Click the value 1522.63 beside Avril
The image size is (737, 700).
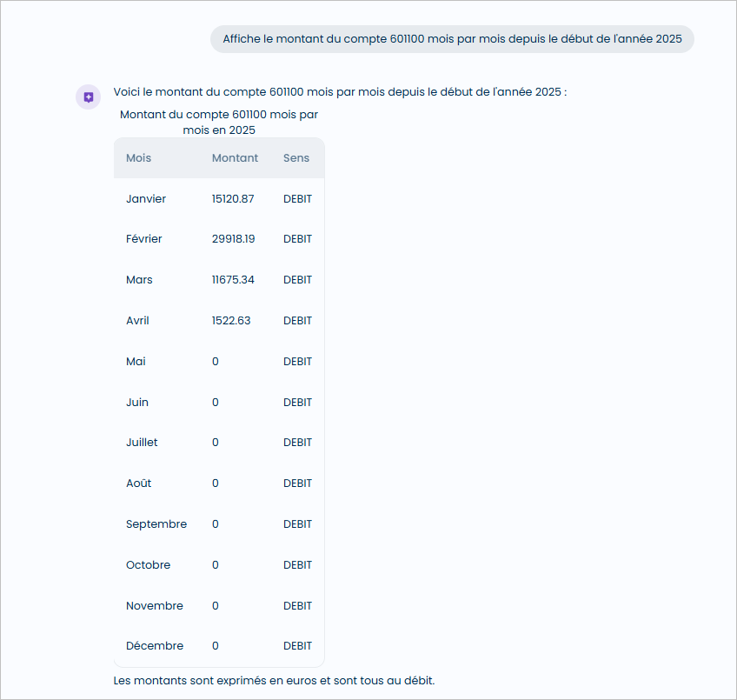click(230, 320)
